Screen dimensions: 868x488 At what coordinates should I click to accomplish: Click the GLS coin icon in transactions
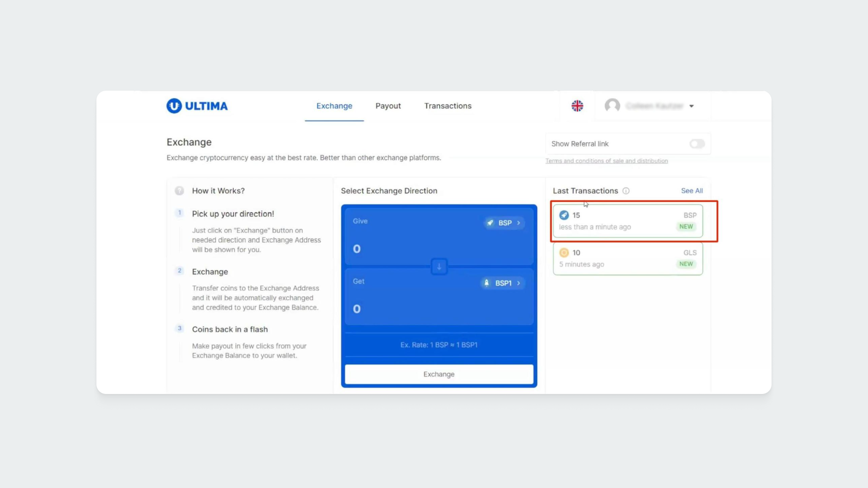(564, 253)
